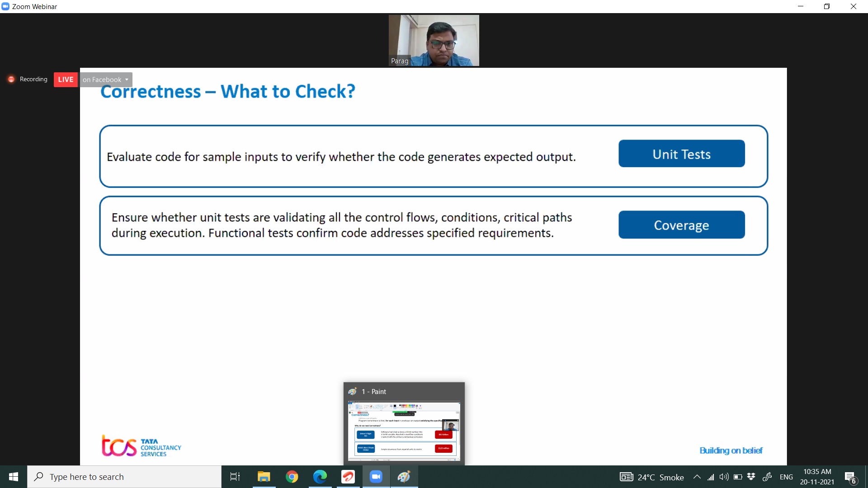
Task: Open notification center with 6 notifications
Action: [x=850, y=477]
